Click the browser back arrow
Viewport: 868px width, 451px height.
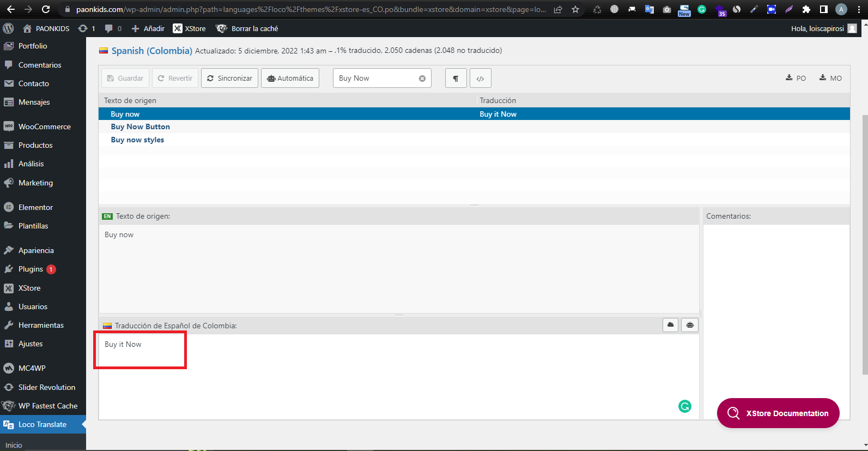[10, 9]
